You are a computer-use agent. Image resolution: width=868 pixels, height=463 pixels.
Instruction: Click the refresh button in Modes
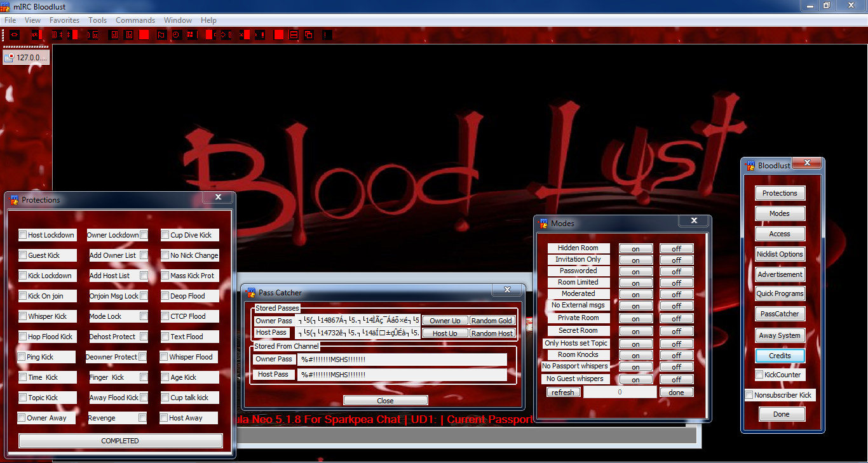(564, 393)
